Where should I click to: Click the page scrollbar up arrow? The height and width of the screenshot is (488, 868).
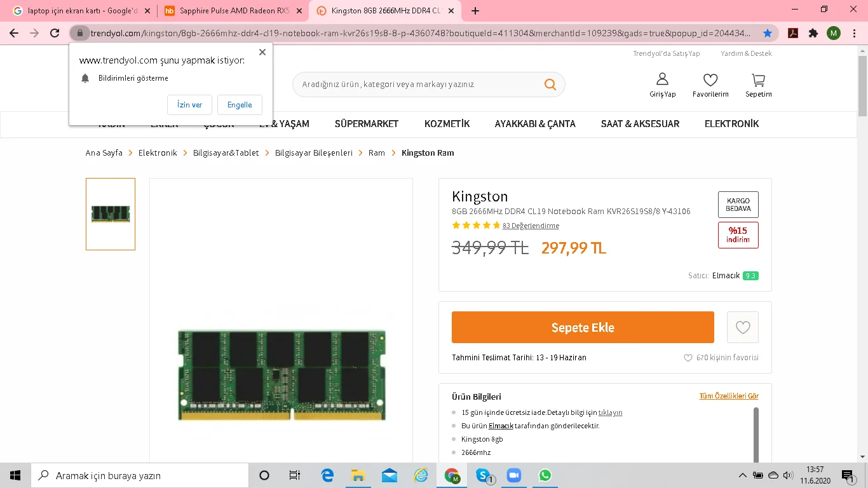pyautogui.click(x=862, y=50)
